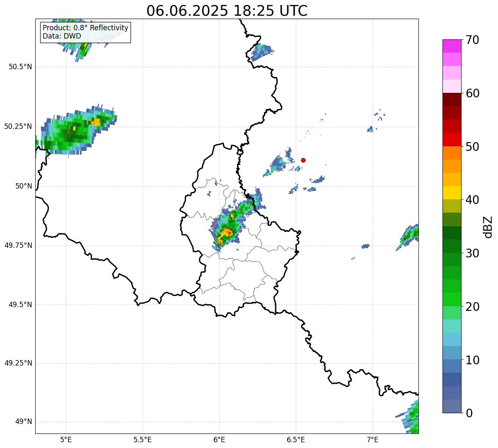Click the Data: DWD label
Image resolution: width=498 pixels, height=448 pixels.
click(62, 36)
